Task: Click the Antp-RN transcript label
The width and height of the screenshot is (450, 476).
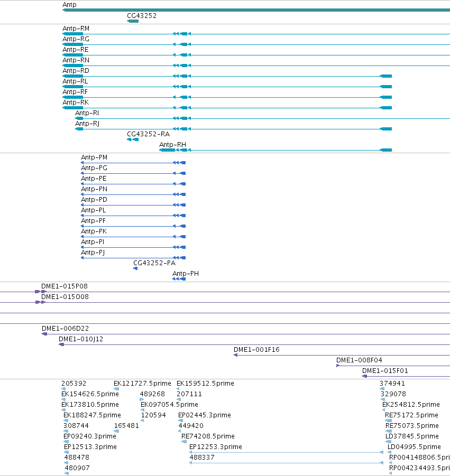Action: pos(76,60)
